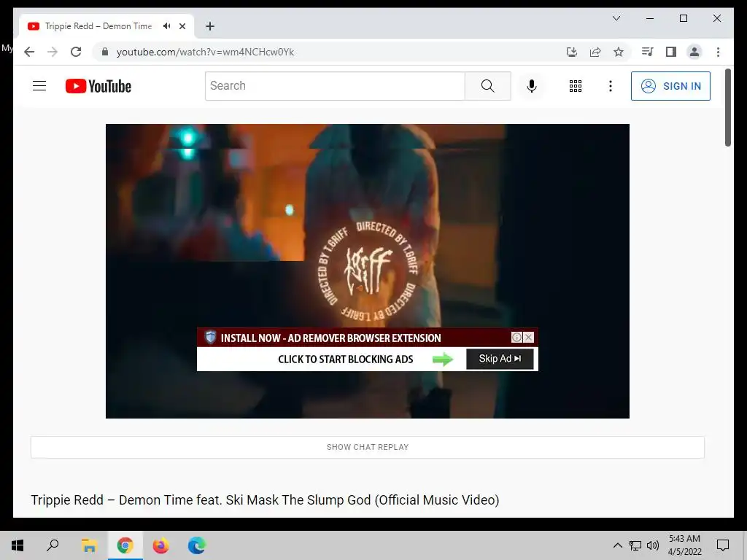
Task: Open Windows Start menu
Action: point(18,545)
